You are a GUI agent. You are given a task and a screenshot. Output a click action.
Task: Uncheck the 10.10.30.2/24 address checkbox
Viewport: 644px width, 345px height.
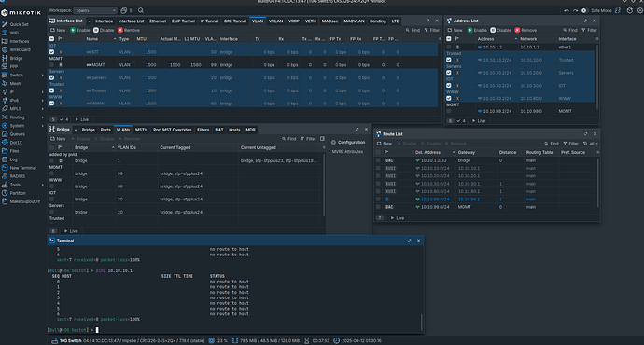(449, 86)
